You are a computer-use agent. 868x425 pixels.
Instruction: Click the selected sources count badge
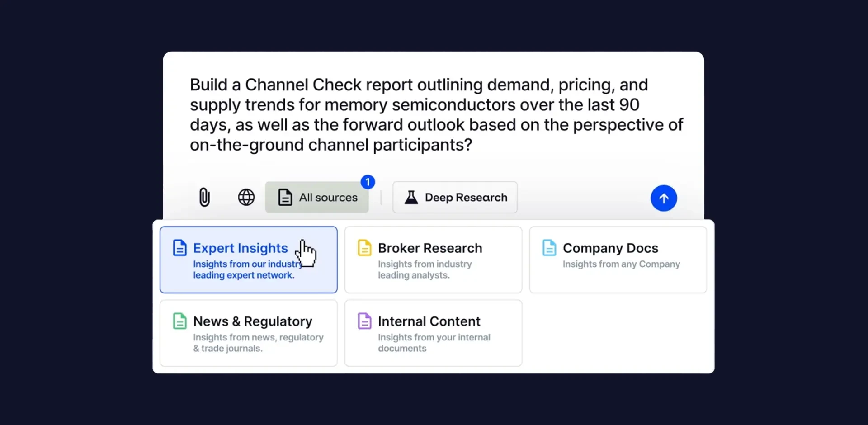pyautogui.click(x=368, y=182)
